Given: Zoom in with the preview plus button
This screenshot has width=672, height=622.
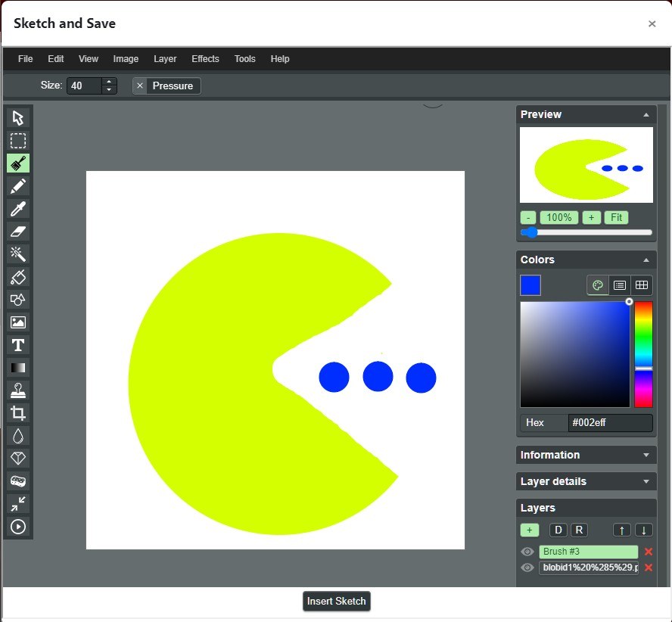Looking at the screenshot, I should pos(592,217).
